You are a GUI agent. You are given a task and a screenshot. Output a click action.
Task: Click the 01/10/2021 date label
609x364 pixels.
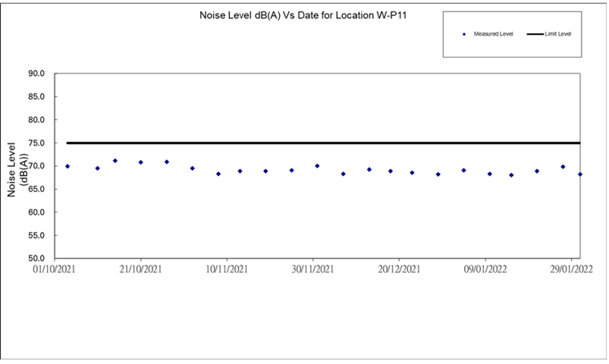pyautogui.click(x=55, y=269)
